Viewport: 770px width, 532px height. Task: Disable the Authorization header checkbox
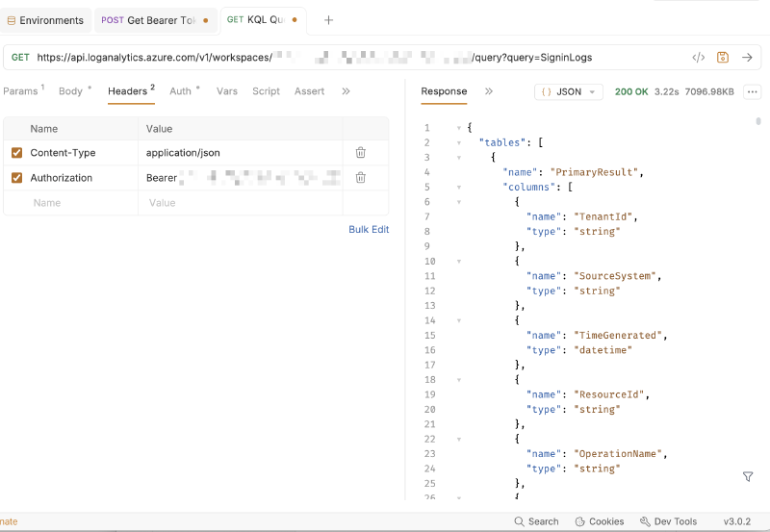tap(16, 178)
